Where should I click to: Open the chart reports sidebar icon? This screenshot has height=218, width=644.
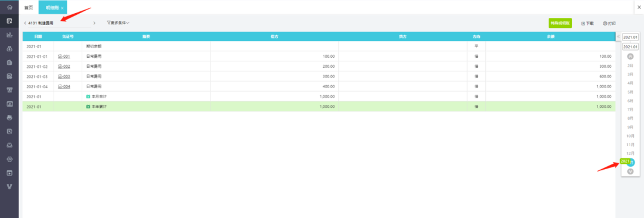point(10,35)
